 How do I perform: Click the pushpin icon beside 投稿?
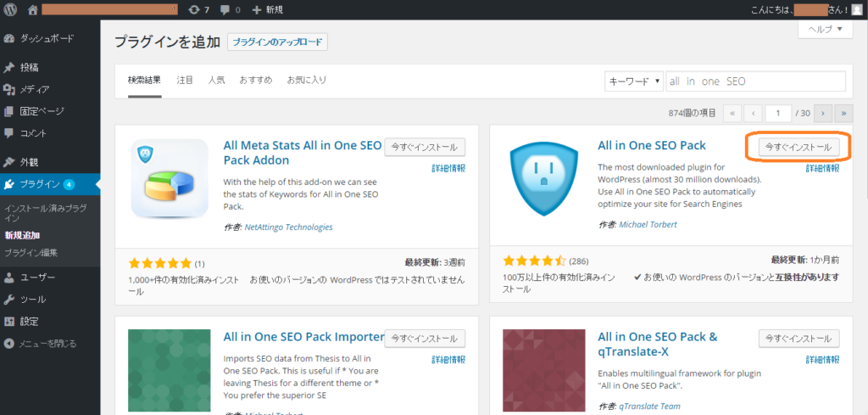8,68
